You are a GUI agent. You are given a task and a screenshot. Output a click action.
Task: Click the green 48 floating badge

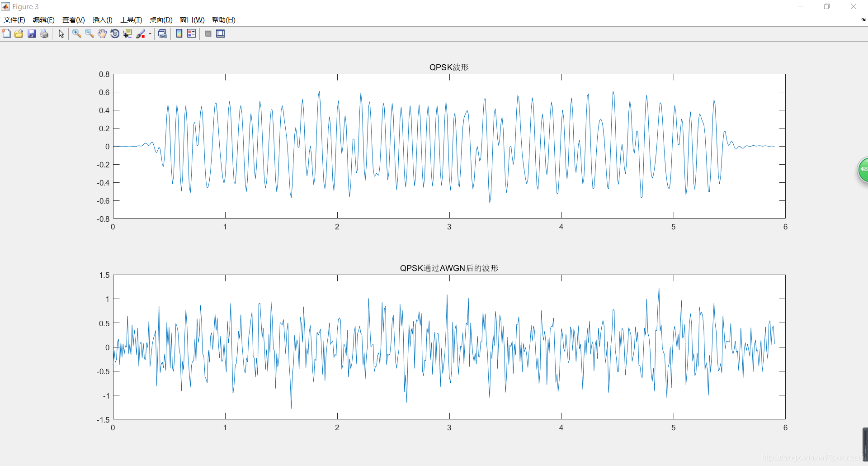tap(863, 170)
